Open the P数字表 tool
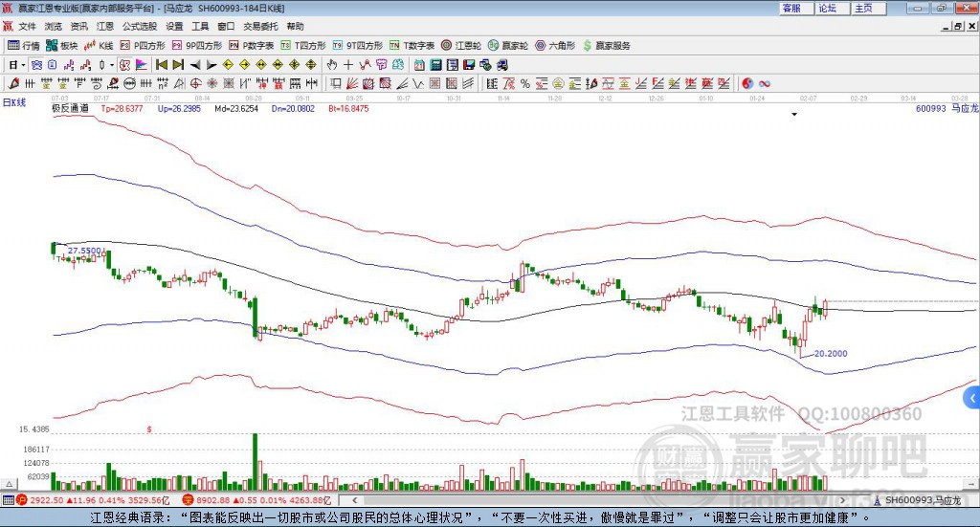Screen dimensions: 980x527 [x=252, y=46]
